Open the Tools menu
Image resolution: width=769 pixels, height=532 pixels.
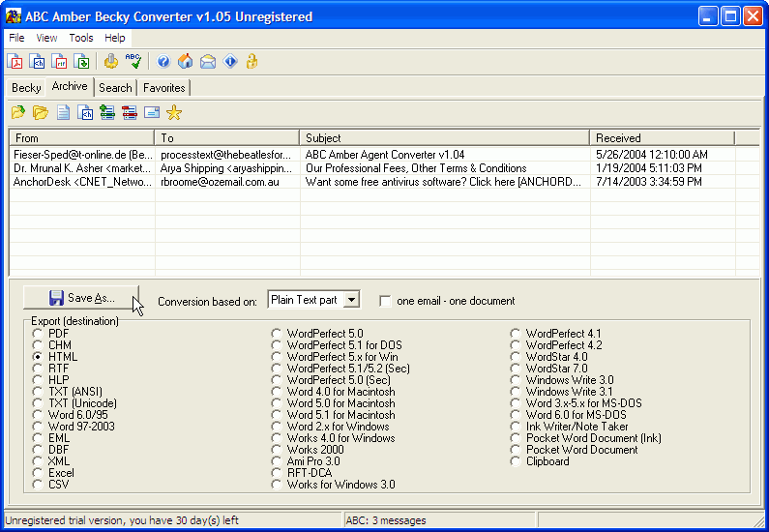coord(81,38)
